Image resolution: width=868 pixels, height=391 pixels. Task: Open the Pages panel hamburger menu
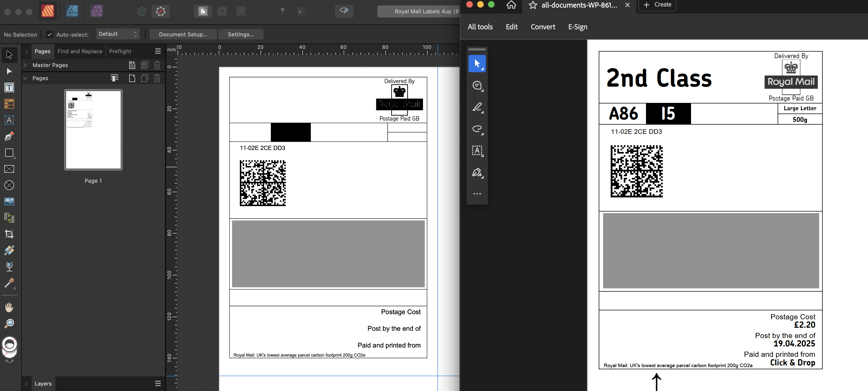coord(158,51)
